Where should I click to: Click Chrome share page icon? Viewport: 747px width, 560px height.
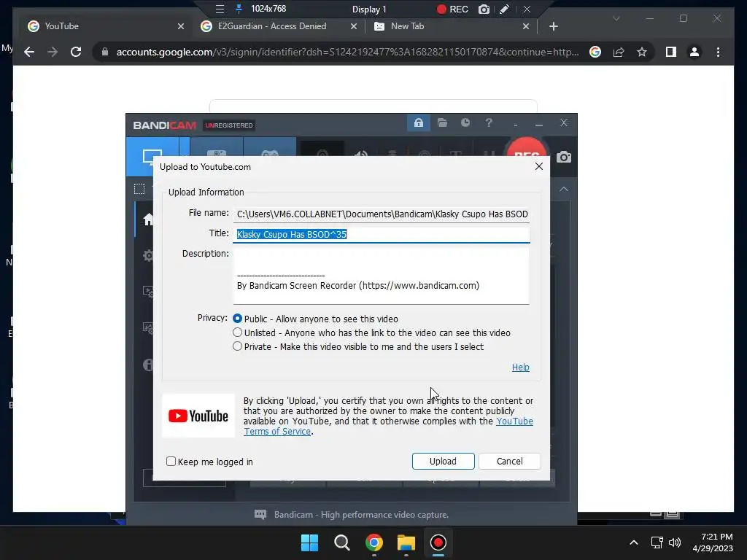click(x=619, y=52)
